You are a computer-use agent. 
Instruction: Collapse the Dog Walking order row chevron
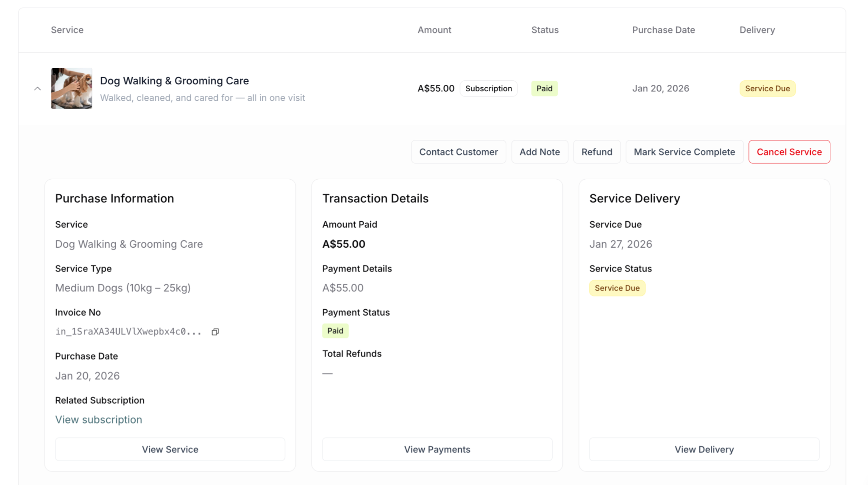click(x=38, y=89)
